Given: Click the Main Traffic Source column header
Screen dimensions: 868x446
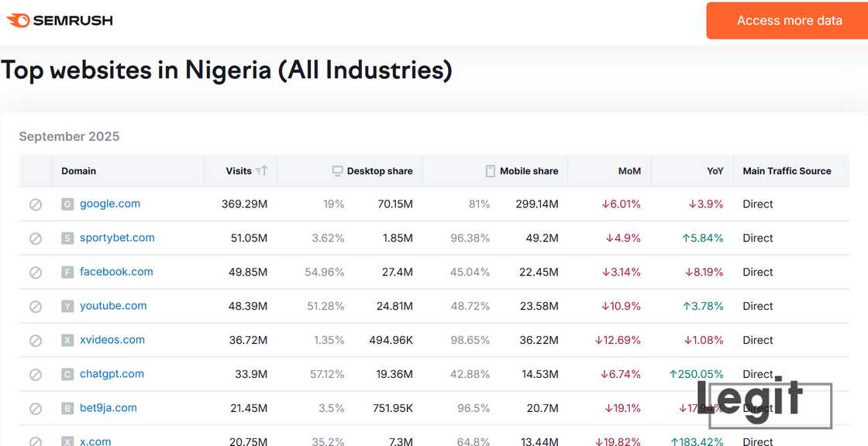Looking at the screenshot, I should point(787,170).
